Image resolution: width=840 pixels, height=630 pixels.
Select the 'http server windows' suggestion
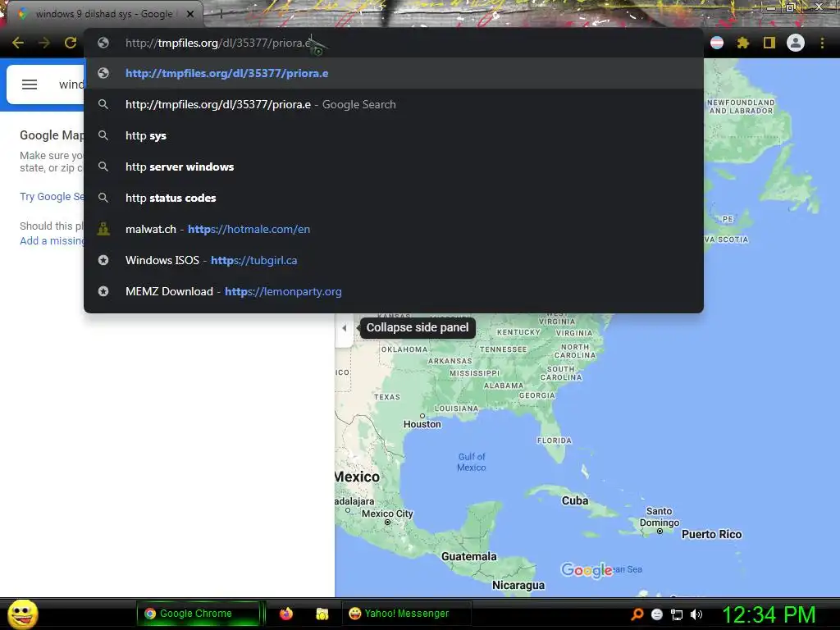(394, 167)
